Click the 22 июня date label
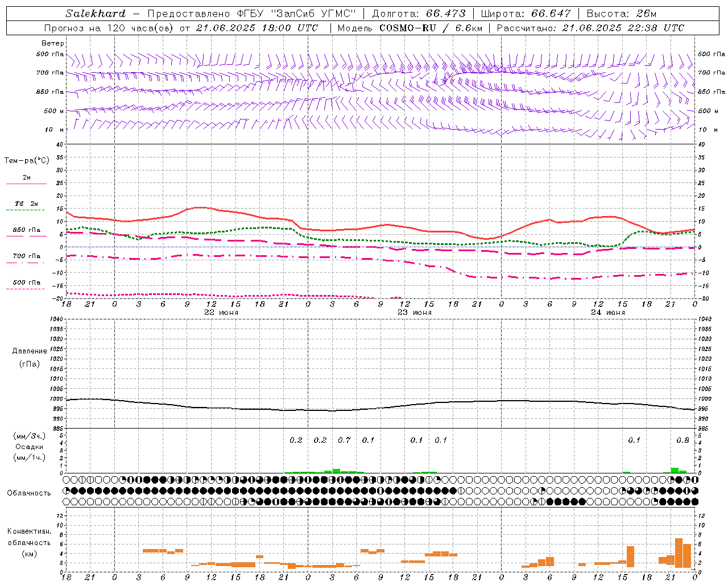Viewport: 728px width, 582px height. pos(221,313)
